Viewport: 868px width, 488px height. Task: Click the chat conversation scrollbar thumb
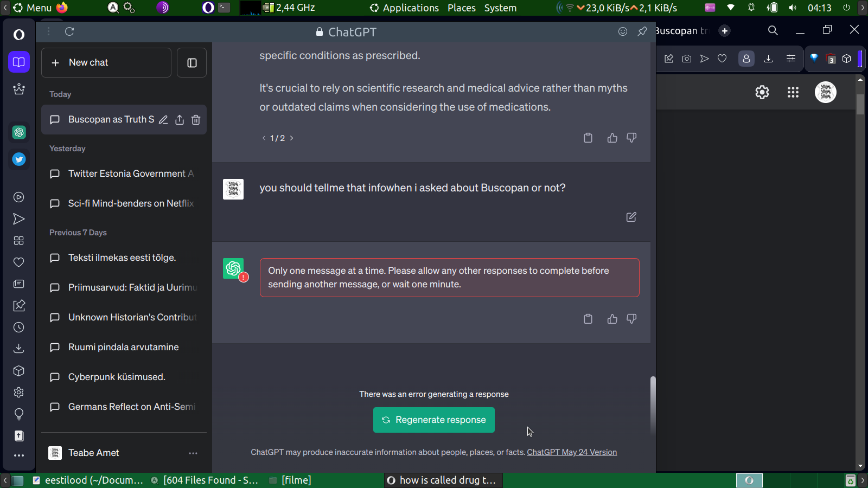(653, 406)
